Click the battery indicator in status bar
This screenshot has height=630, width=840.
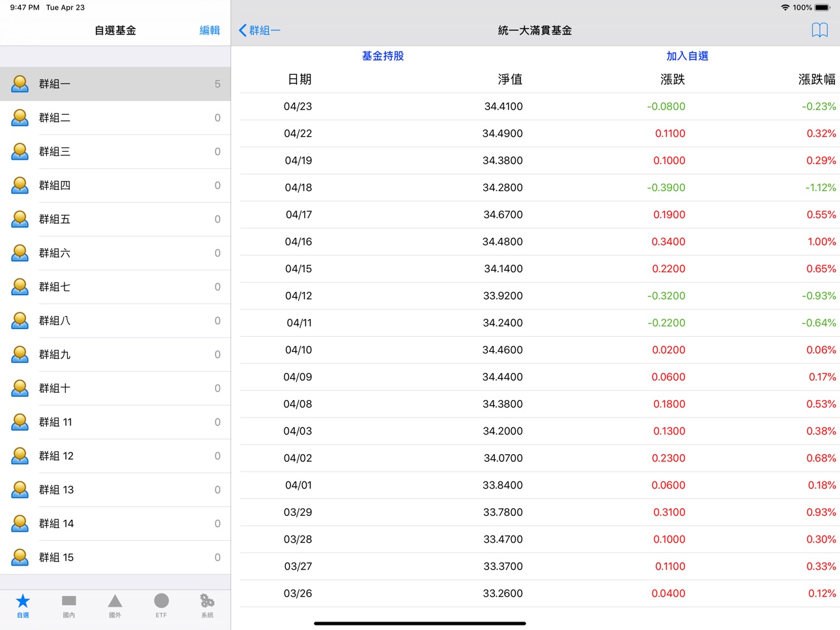[x=822, y=8]
